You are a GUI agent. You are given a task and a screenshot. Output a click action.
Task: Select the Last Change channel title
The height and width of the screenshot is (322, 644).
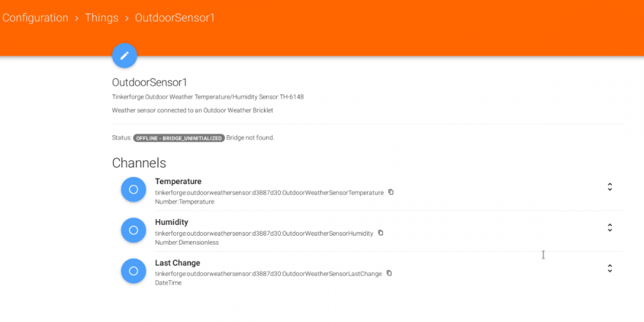(x=178, y=263)
